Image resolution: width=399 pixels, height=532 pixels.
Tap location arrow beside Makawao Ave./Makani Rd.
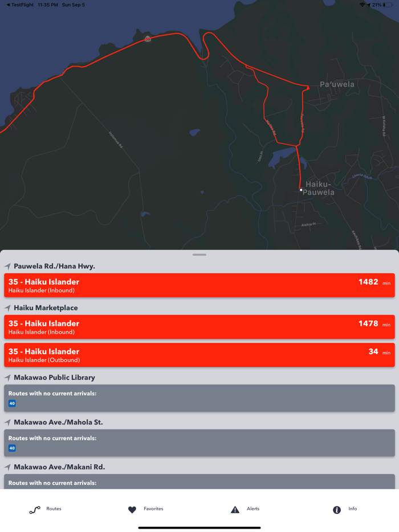tap(7, 467)
